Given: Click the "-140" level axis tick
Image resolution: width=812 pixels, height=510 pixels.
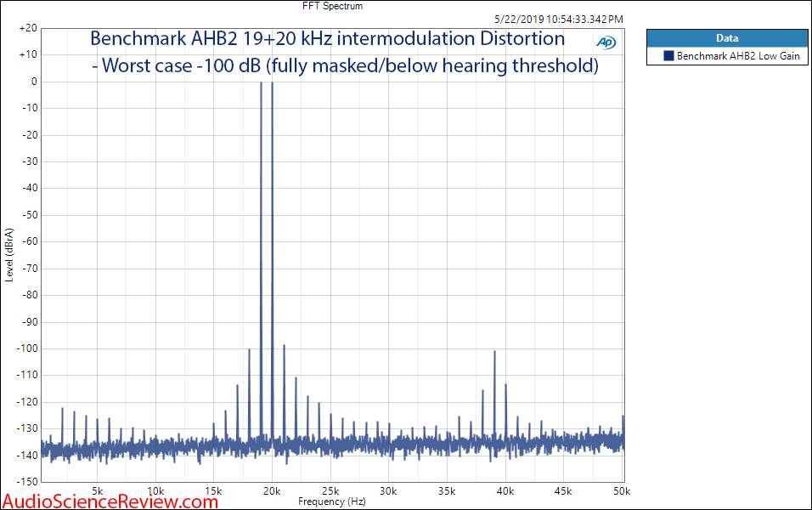Looking at the screenshot, I should click(x=27, y=455).
